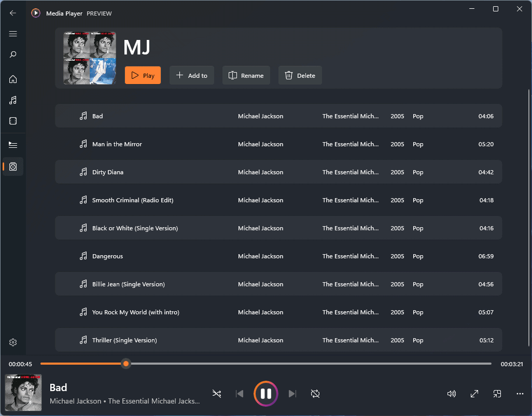Image resolution: width=532 pixels, height=416 pixels.
Task: Click year 2005 in Smooth Criminal row
Action: pos(397,200)
